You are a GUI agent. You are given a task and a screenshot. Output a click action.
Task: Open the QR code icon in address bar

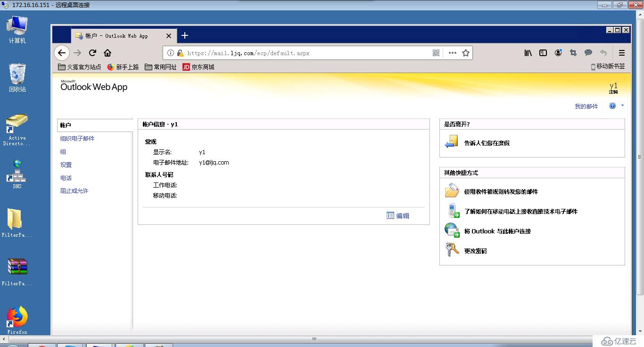point(436,53)
